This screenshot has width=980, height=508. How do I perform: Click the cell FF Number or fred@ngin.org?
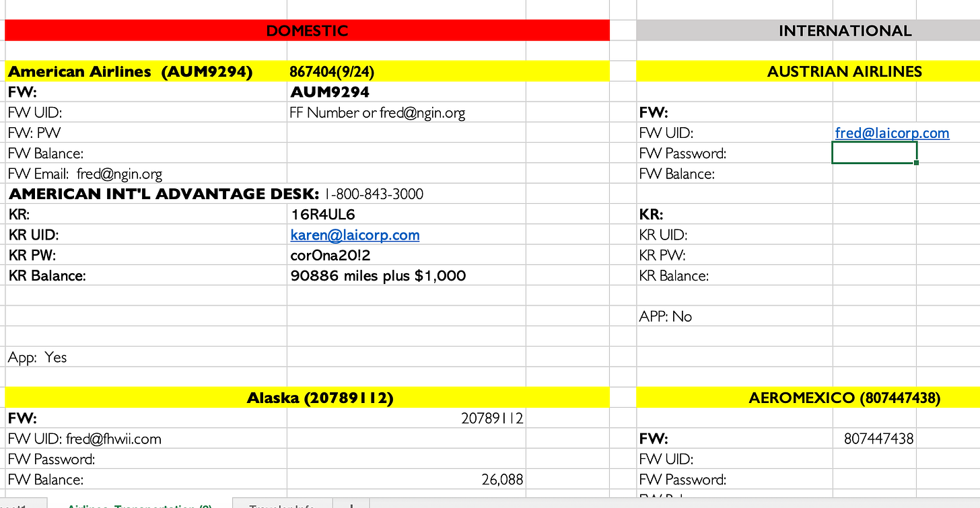[407, 112]
